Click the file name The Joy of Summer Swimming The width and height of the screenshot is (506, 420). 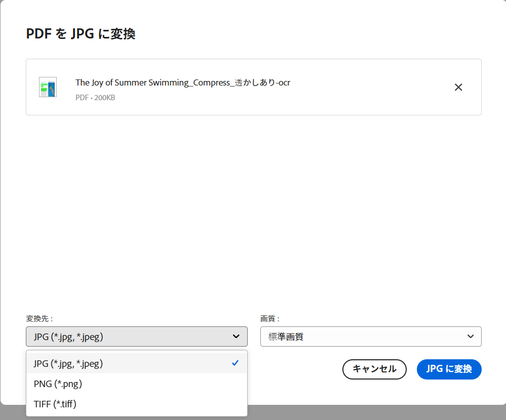(183, 82)
